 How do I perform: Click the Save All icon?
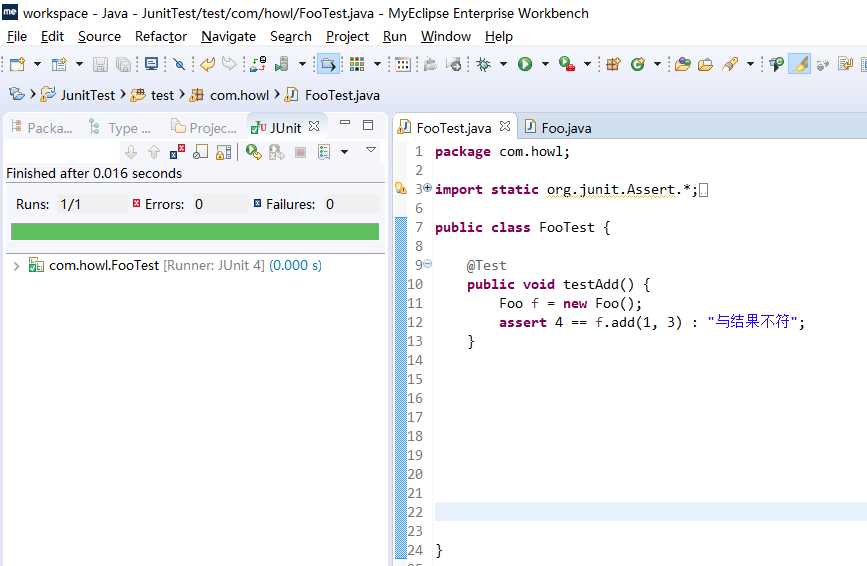[123, 64]
